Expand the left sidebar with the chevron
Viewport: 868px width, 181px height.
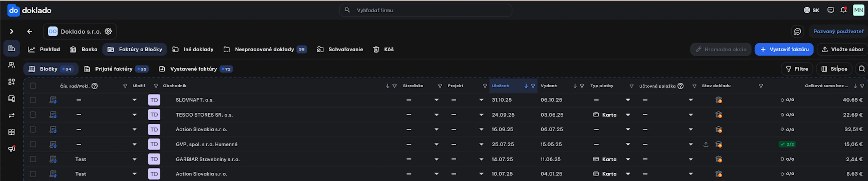pos(12,31)
